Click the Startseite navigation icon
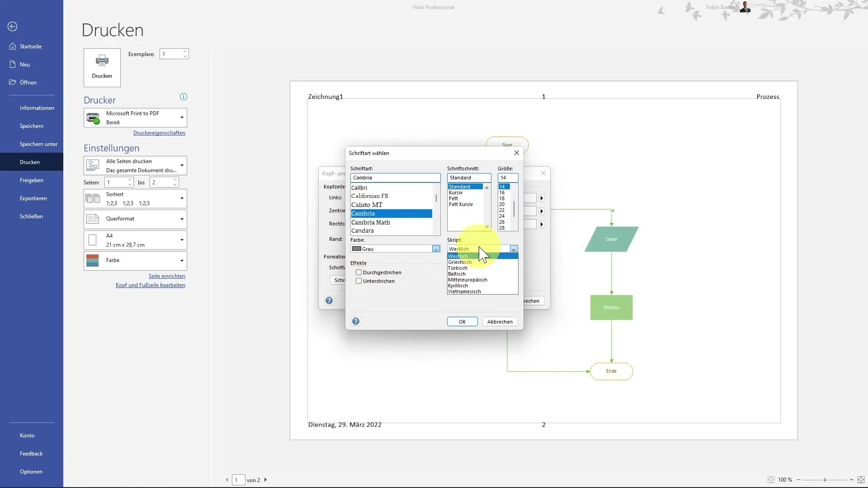868x488 pixels. click(13, 46)
